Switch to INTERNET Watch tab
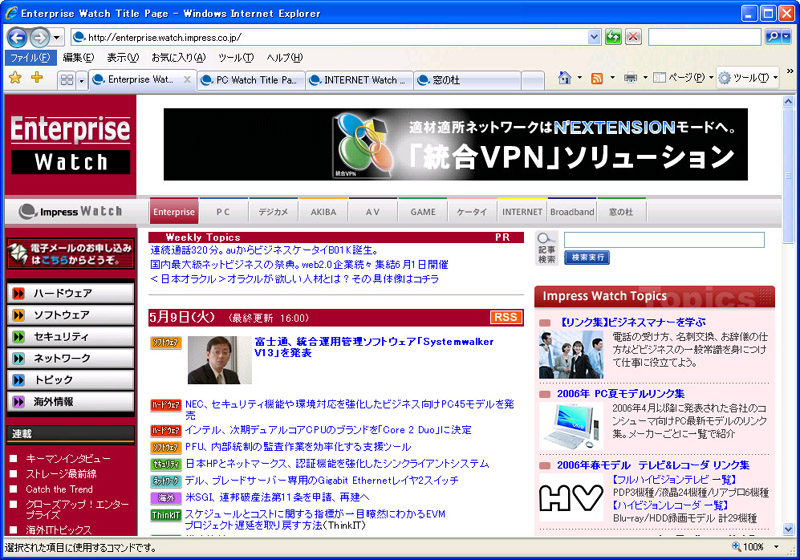Viewport: 800px width, 560px height. coord(359,80)
